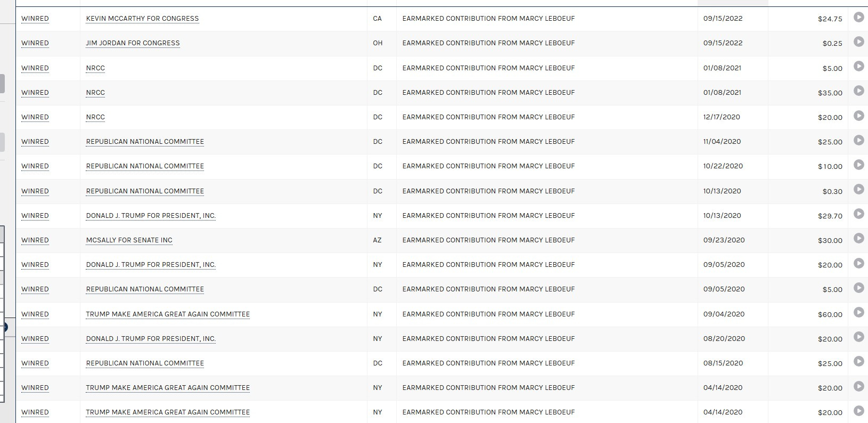868x423 pixels.
Task: Expand arrow icon for 11/04/2020 $25.00 row
Action: click(858, 140)
